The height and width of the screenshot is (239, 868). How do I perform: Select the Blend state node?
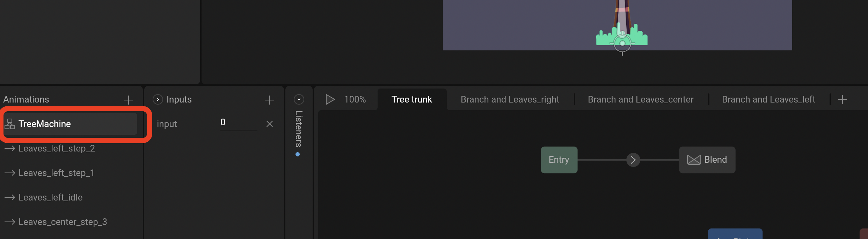(707, 160)
